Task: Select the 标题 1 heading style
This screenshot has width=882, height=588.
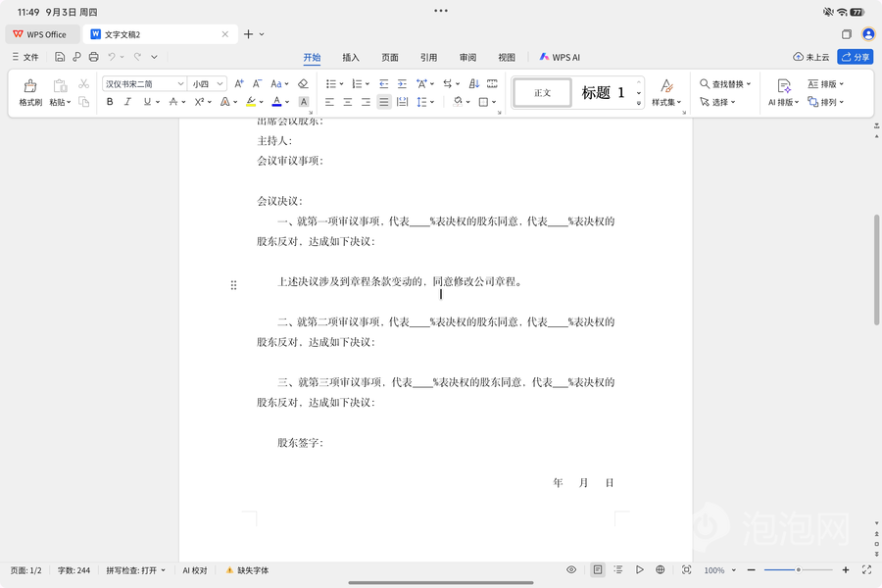Action: pyautogui.click(x=603, y=92)
